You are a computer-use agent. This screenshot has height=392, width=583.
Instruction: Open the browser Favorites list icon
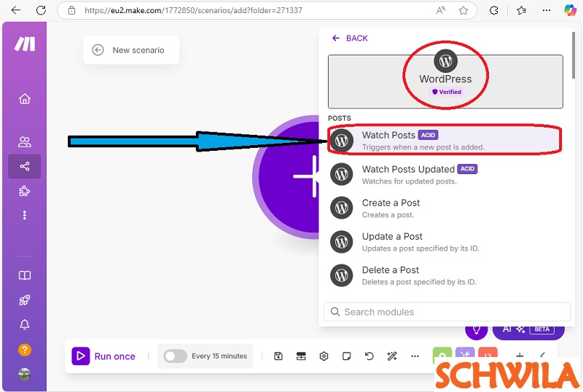point(521,10)
